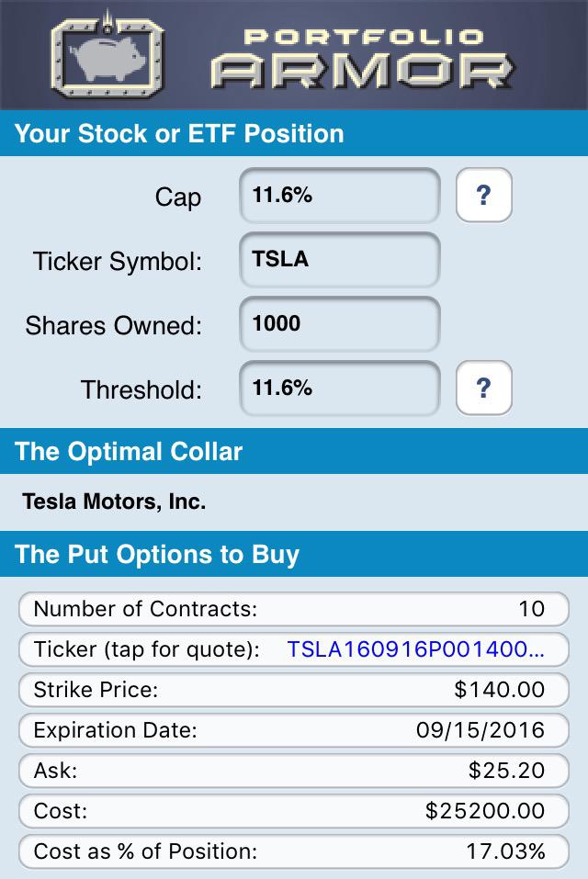Select the Ticker Symbol field showing TSLA
588x879 pixels.
[340, 260]
